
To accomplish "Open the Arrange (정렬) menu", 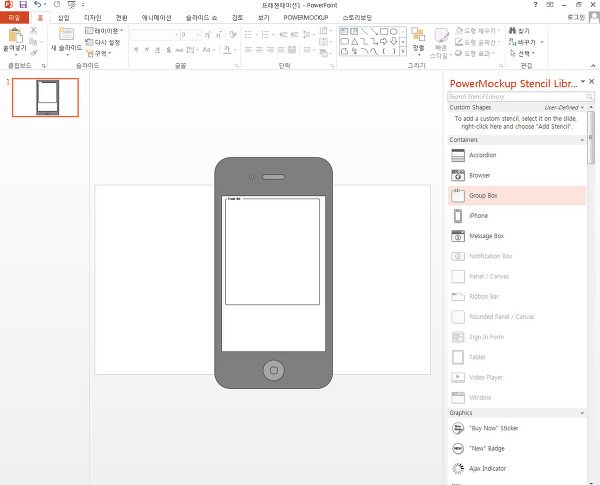I will click(x=418, y=40).
